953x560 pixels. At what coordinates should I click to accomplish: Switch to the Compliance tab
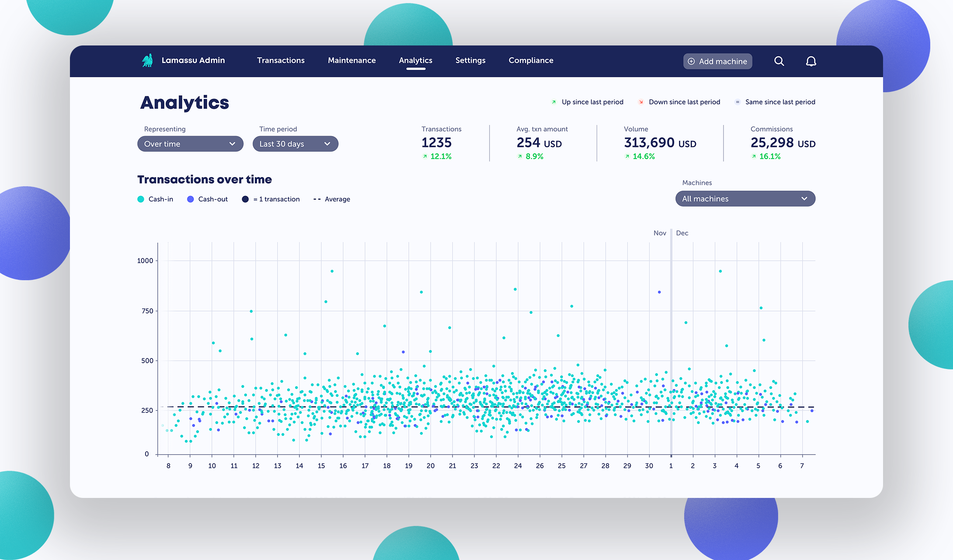pos(531,60)
